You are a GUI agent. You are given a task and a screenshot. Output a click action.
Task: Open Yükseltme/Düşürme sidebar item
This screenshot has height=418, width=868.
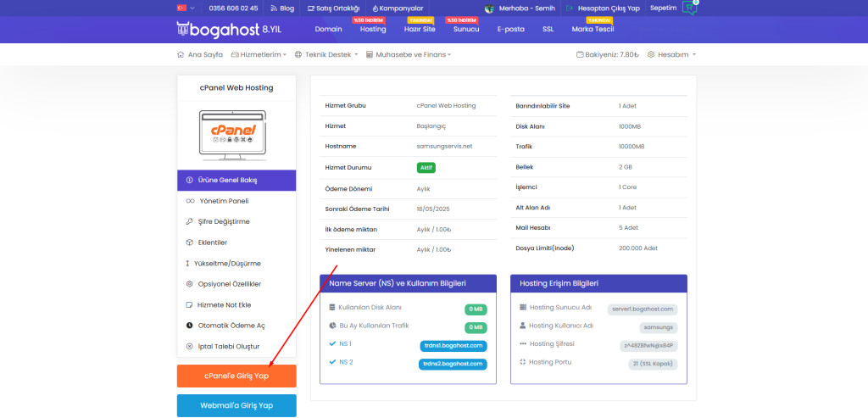pyautogui.click(x=236, y=264)
